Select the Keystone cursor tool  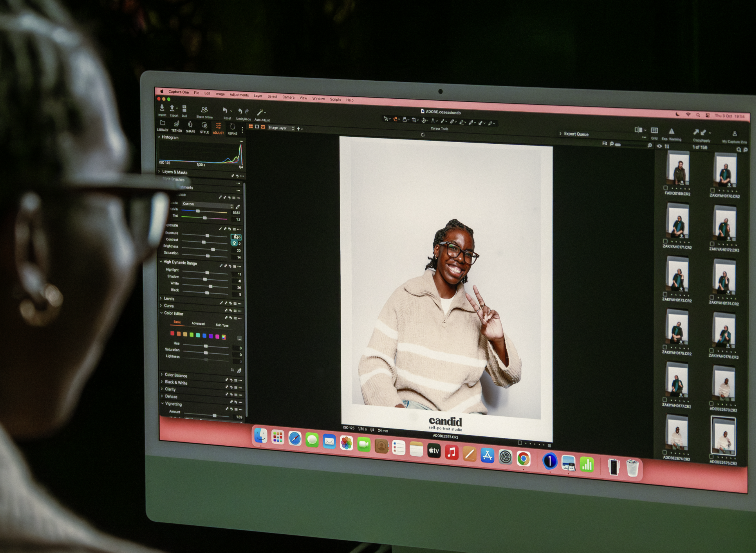434,121
